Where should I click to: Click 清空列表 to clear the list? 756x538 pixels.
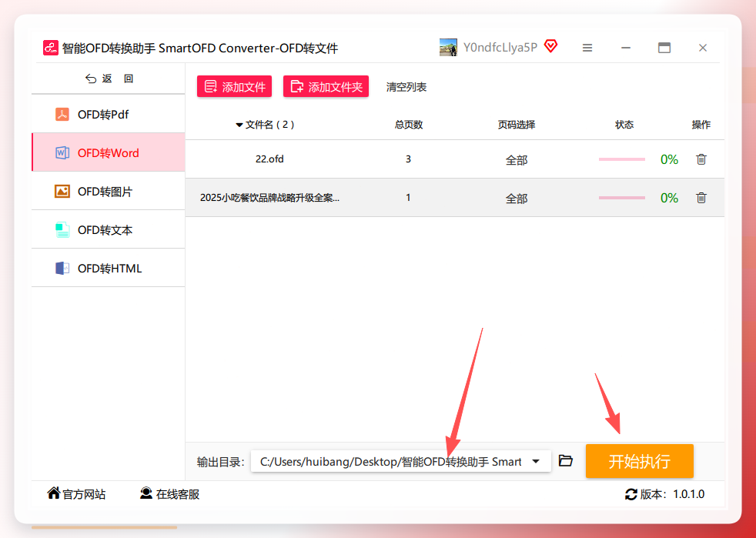pos(406,87)
